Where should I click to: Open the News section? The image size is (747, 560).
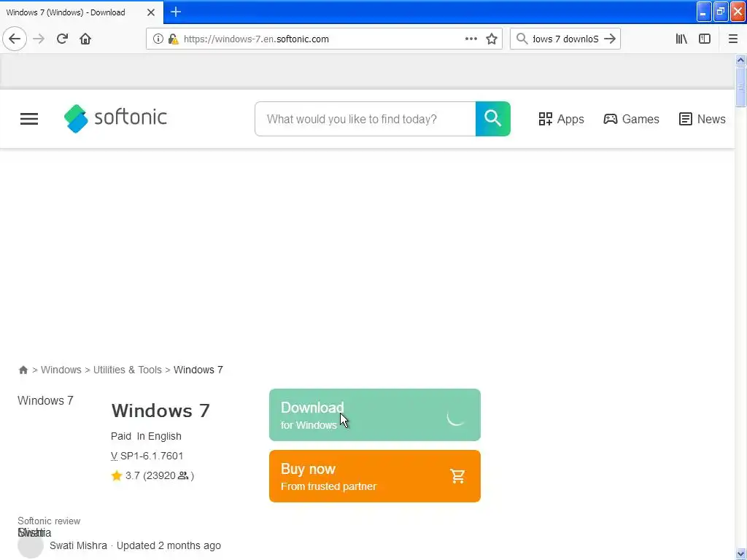(703, 119)
